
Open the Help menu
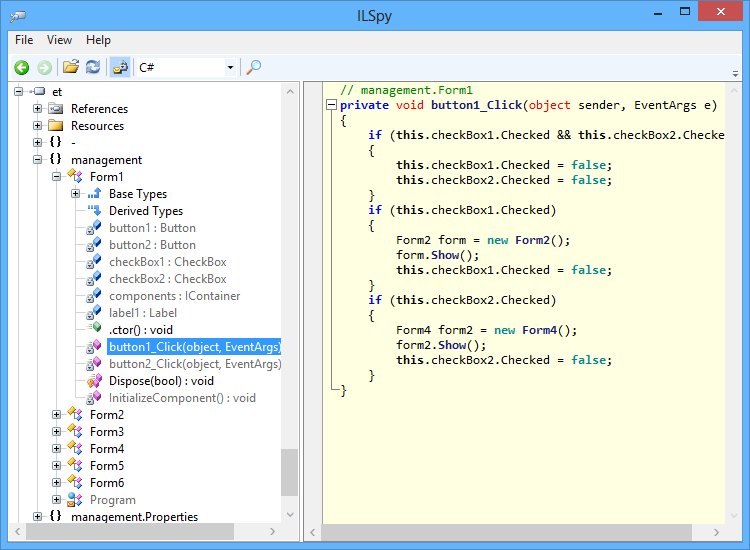(x=98, y=40)
